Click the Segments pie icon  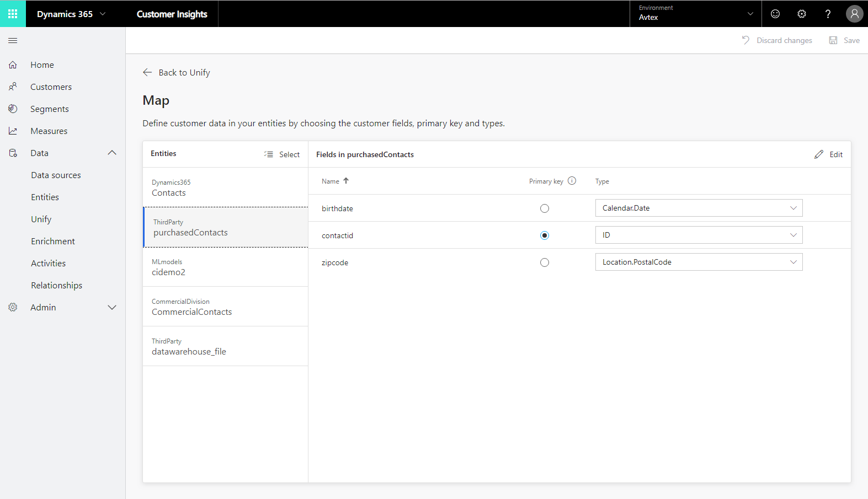(13, 109)
